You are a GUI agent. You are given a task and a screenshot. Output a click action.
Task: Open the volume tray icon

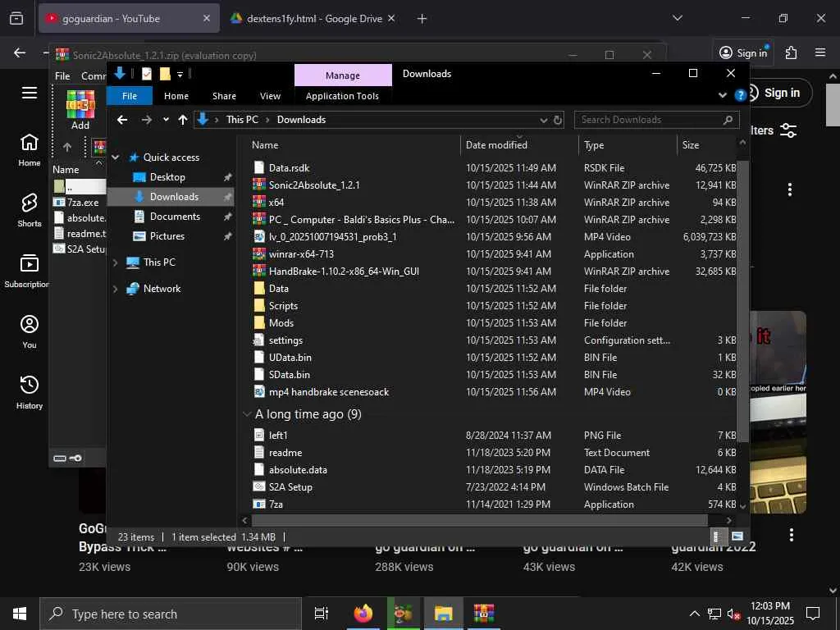click(733, 614)
